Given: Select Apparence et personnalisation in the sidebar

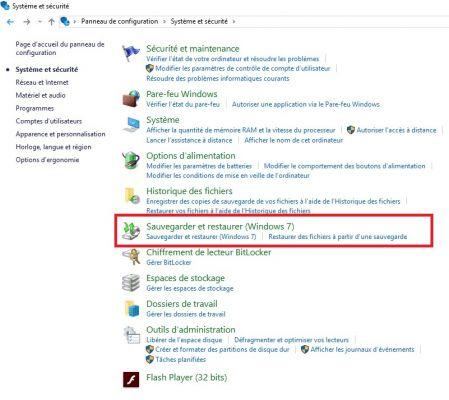Looking at the screenshot, I should (60, 134).
